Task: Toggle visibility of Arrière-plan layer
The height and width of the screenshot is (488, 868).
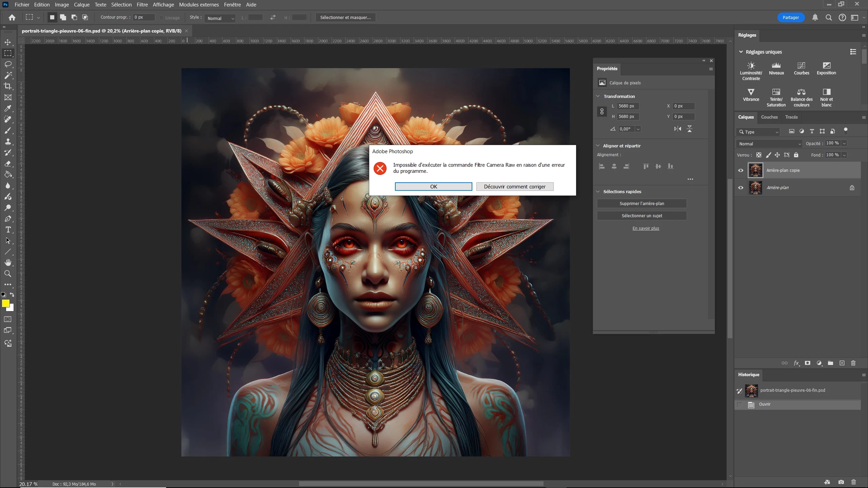Action: point(741,188)
